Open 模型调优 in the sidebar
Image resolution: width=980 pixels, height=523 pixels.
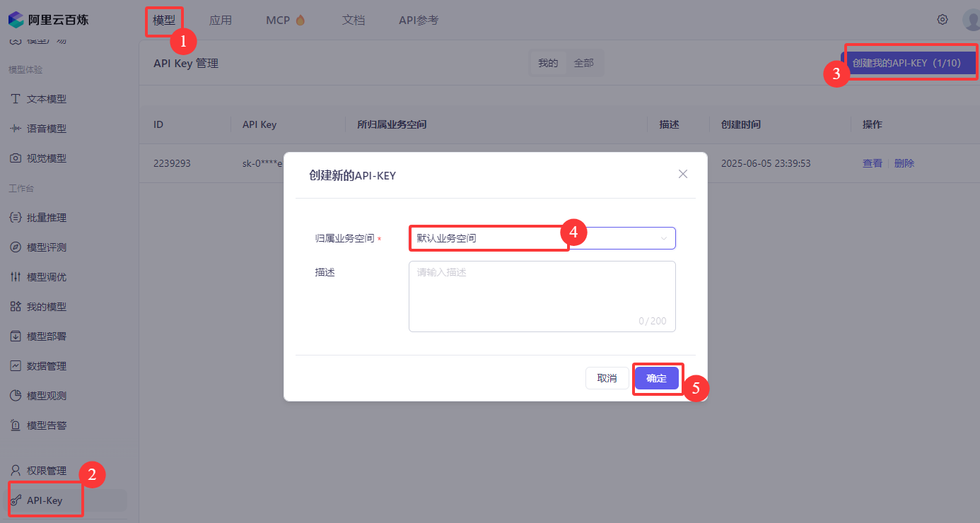pos(46,277)
